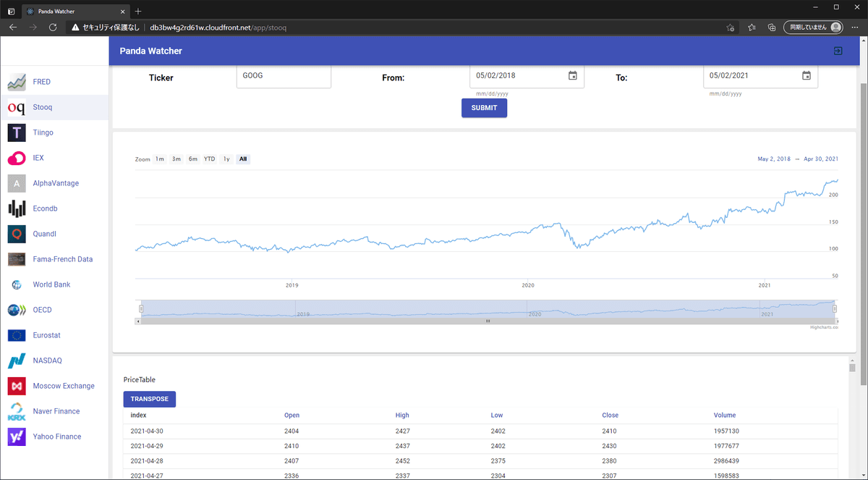Click the Econdb bars icon
This screenshot has height=480, width=868.
17,209
